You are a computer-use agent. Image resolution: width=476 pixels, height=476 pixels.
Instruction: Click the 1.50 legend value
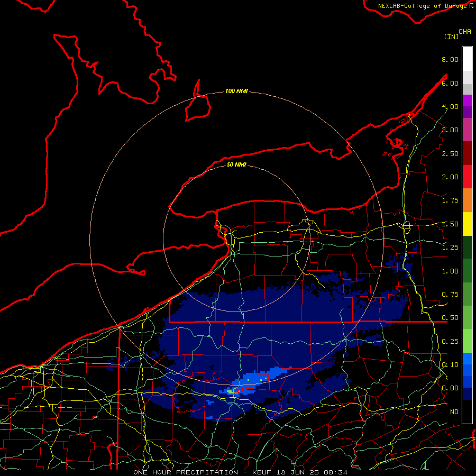pos(450,224)
